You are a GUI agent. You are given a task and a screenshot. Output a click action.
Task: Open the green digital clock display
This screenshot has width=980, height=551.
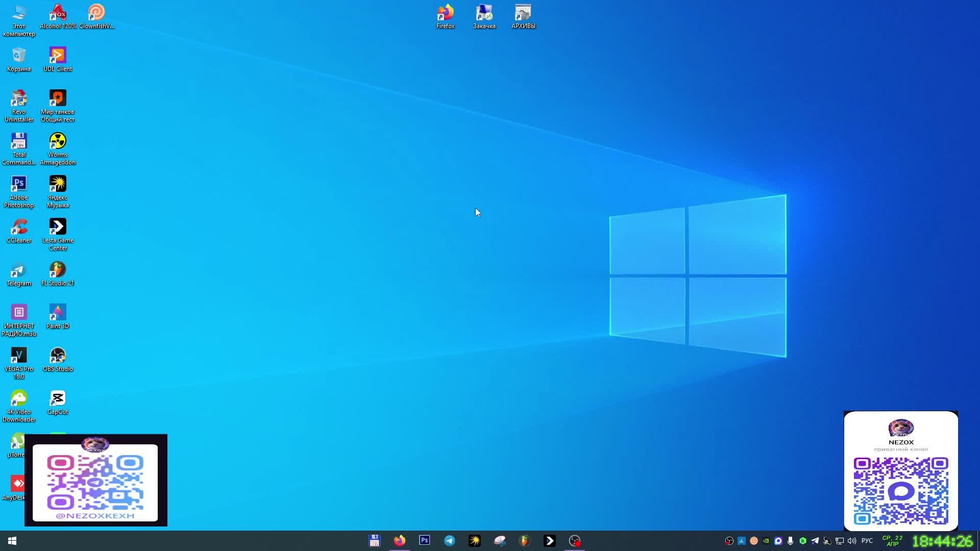[x=942, y=541]
